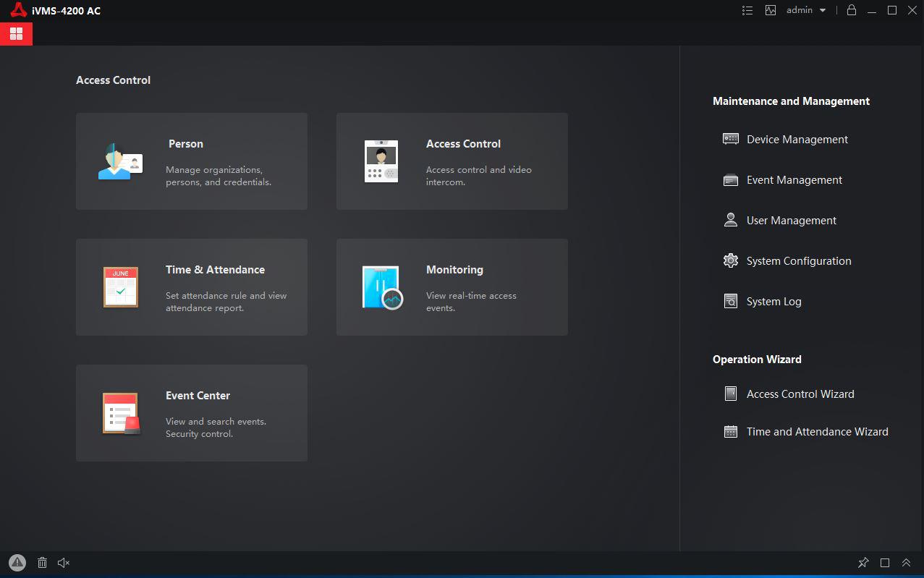Select the red main menu grid tab
The image size is (924, 578).
coord(16,33)
